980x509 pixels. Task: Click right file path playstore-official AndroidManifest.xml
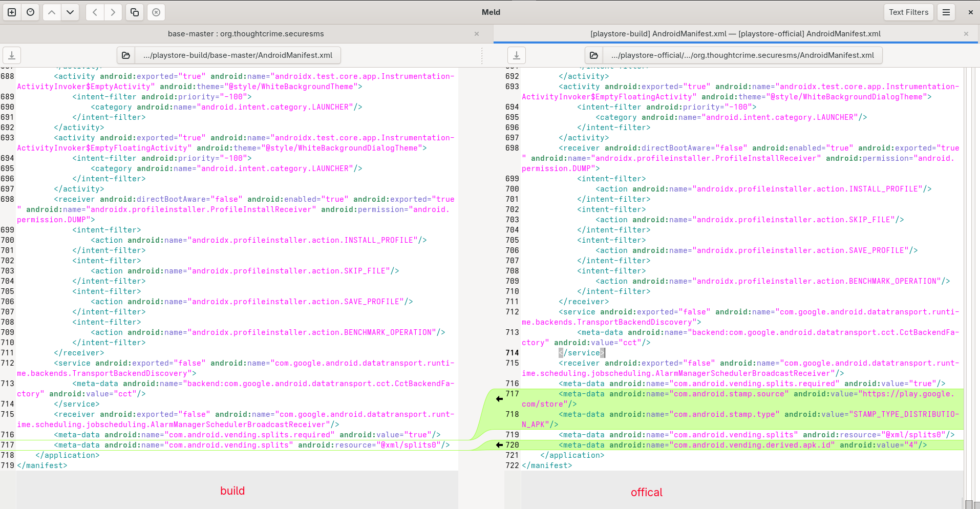(742, 55)
